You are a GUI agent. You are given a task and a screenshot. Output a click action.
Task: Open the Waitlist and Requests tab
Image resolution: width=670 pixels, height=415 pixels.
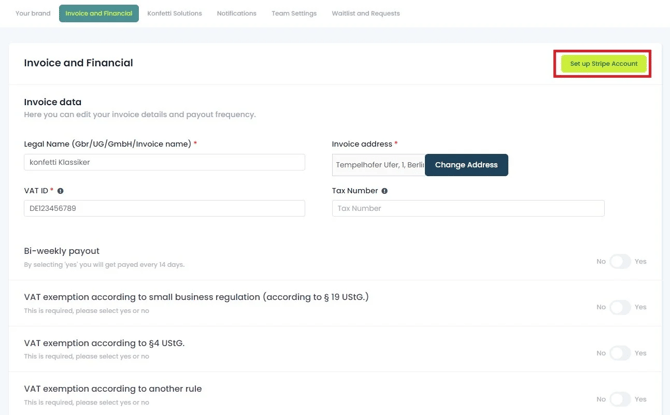[x=365, y=14]
